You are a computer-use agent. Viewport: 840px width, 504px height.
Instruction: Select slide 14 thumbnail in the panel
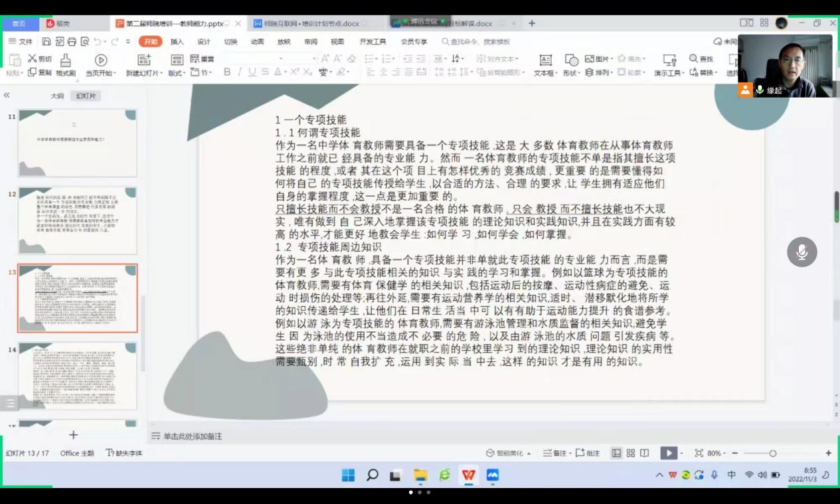[78, 376]
